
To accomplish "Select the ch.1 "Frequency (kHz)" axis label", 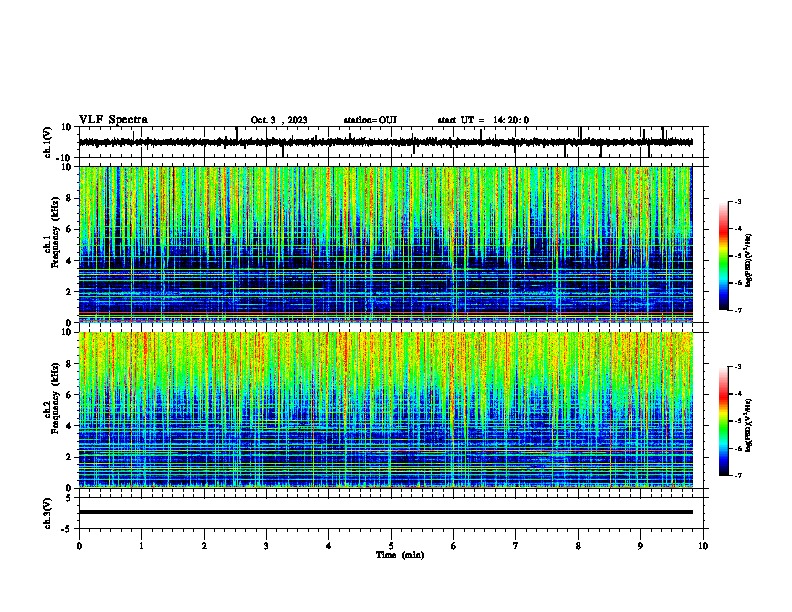I will 55,232.
